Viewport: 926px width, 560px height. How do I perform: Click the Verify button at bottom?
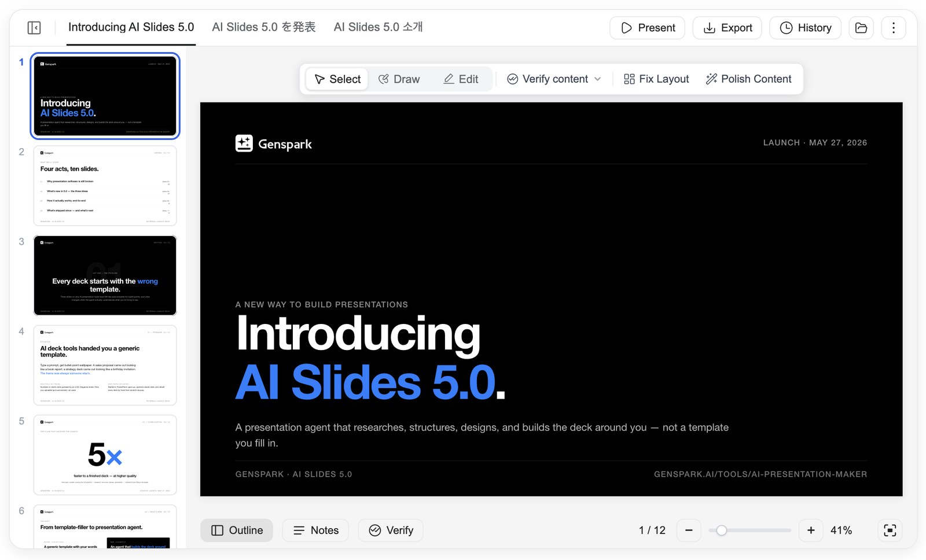[391, 530]
